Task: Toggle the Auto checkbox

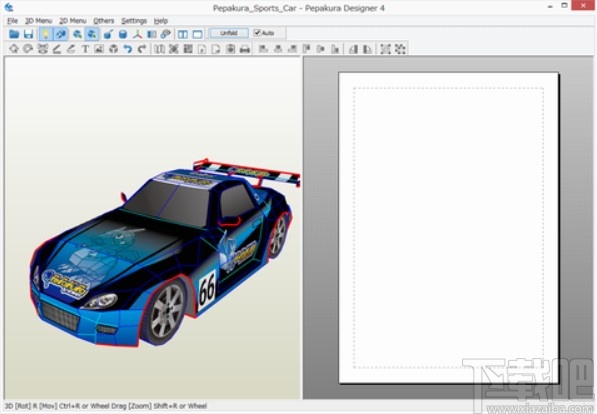Action: [264, 33]
